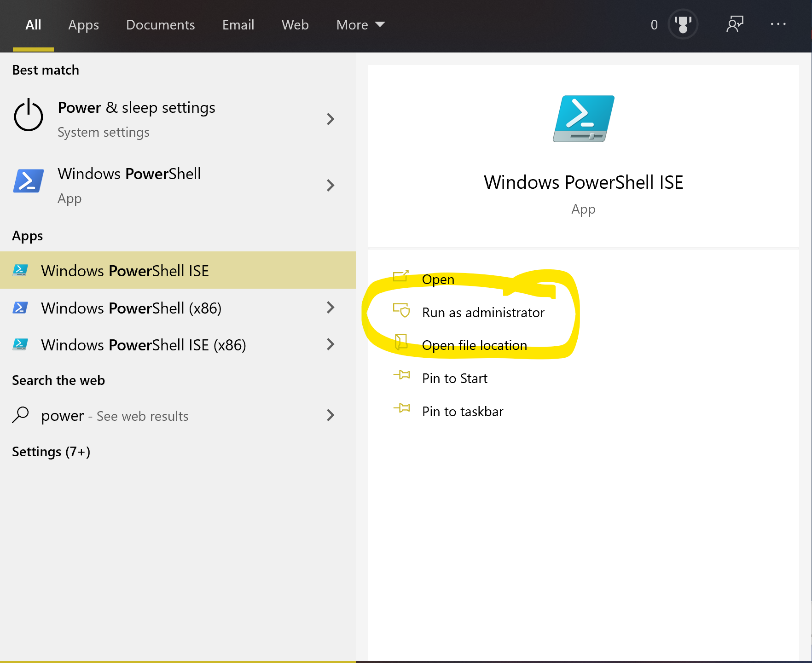Image resolution: width=812 pixels, height=663 pixels.
Task: Choose Pin to taskbar
Action: coord(463,412)
